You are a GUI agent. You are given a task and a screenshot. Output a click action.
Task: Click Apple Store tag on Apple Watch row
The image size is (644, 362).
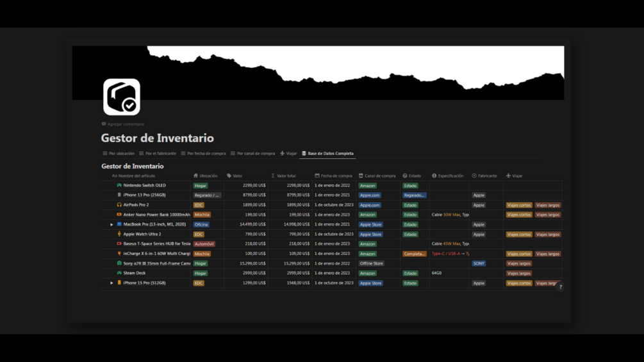(x=370, y=234)
